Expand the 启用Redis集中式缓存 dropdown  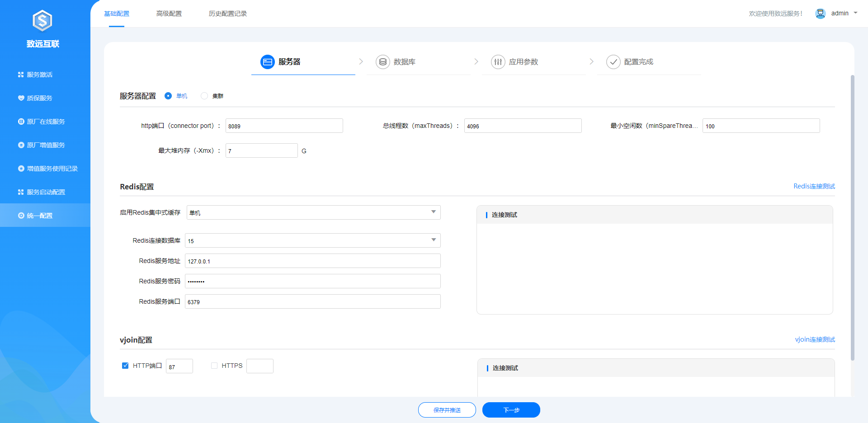click(x=433, y=212)
